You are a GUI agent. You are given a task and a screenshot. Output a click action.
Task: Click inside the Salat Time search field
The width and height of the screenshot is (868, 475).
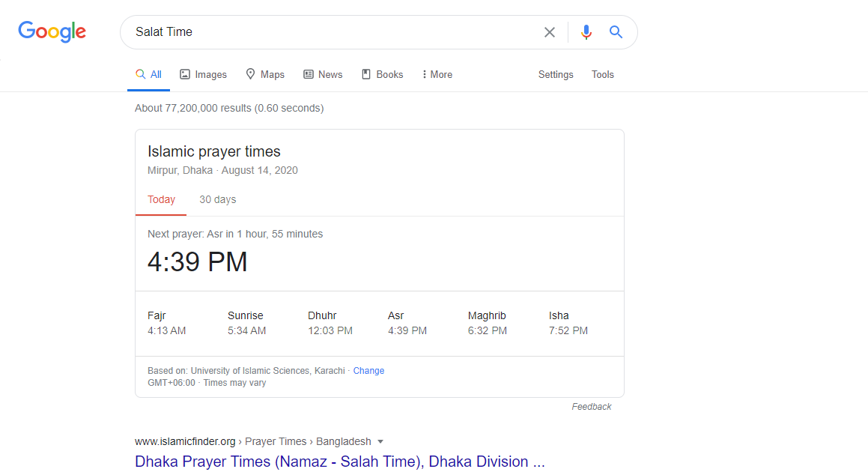(x=330, y=32)
